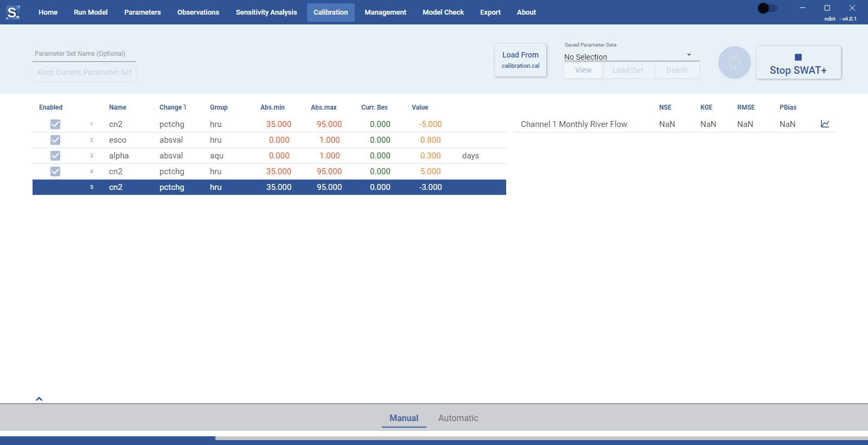868x445 pixels.
Task: Disable the esco parameter checkbox
Action: pos(55,140)
